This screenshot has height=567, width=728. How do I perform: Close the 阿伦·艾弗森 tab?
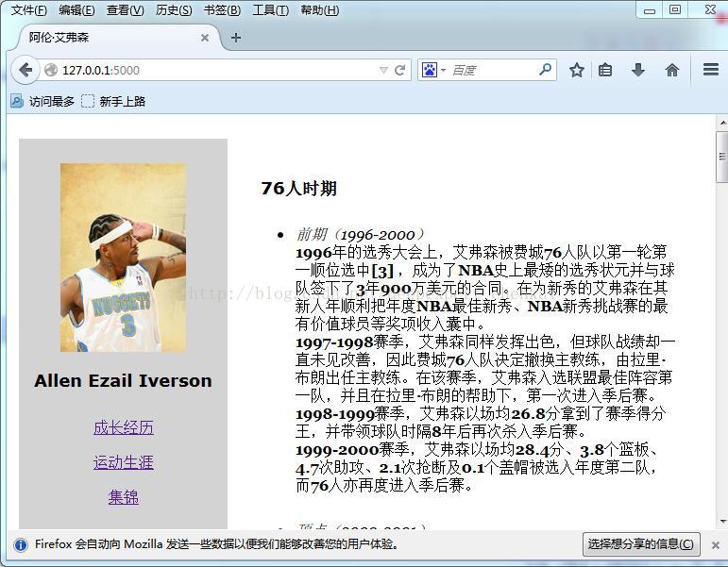click(205, 38)
